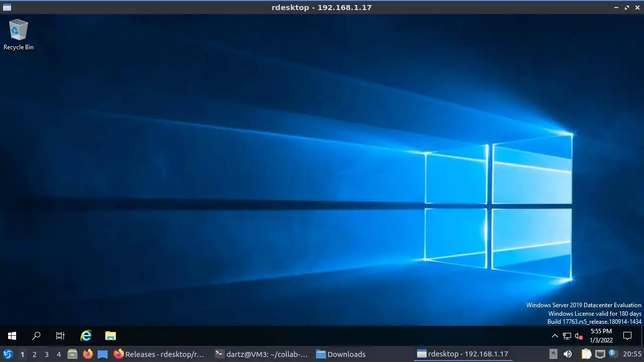Image resolution: width=644 pixels, height=362 pixels.
Task: Click show desktop icon in host panel
Action: (x=103, y=354)
